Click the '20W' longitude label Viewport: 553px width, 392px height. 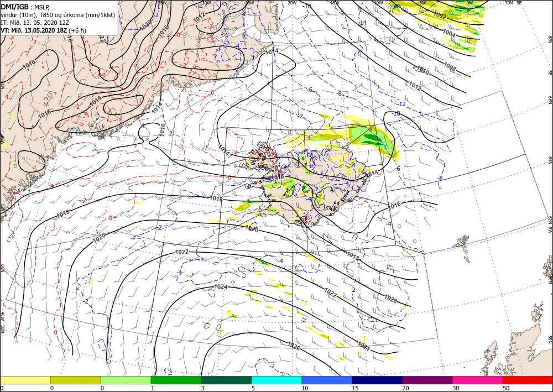click(292, 2)
